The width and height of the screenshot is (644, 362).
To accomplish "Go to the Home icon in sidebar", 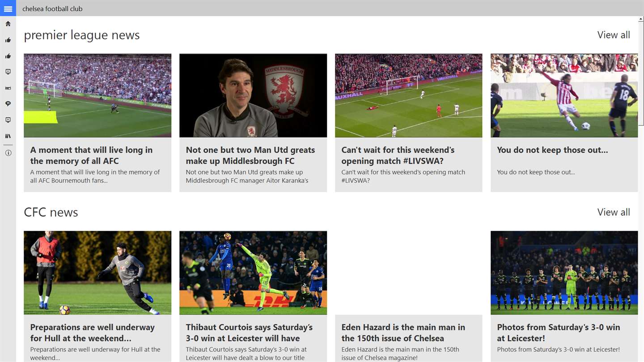I will pos(8,24).
